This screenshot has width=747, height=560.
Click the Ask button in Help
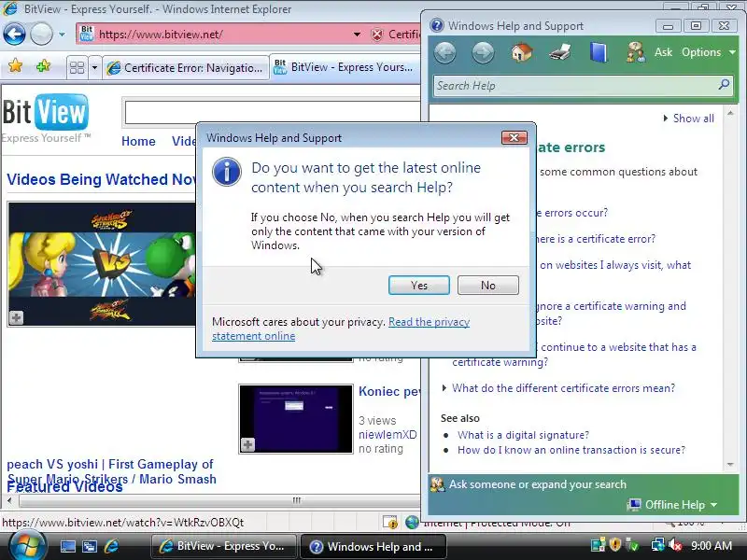click(650, 52)
